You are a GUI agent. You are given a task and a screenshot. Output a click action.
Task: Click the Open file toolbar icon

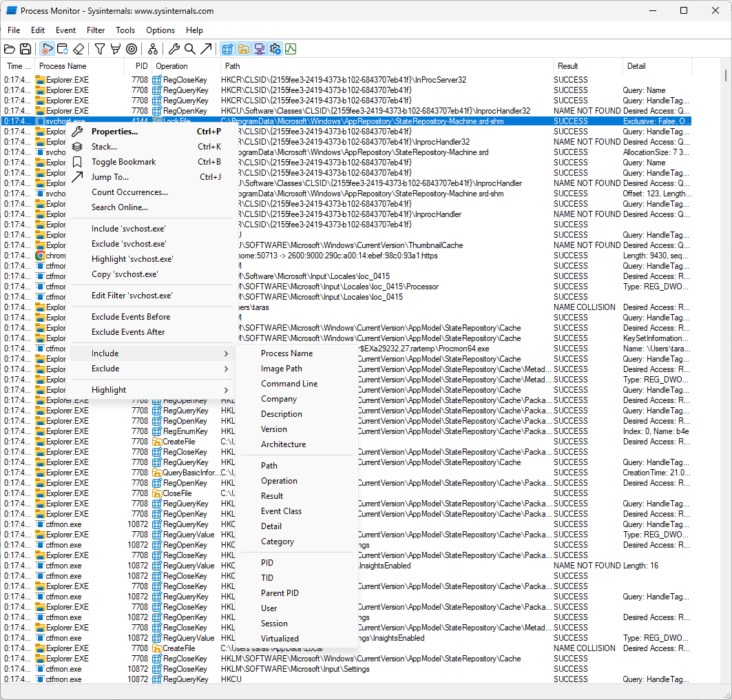10,49
